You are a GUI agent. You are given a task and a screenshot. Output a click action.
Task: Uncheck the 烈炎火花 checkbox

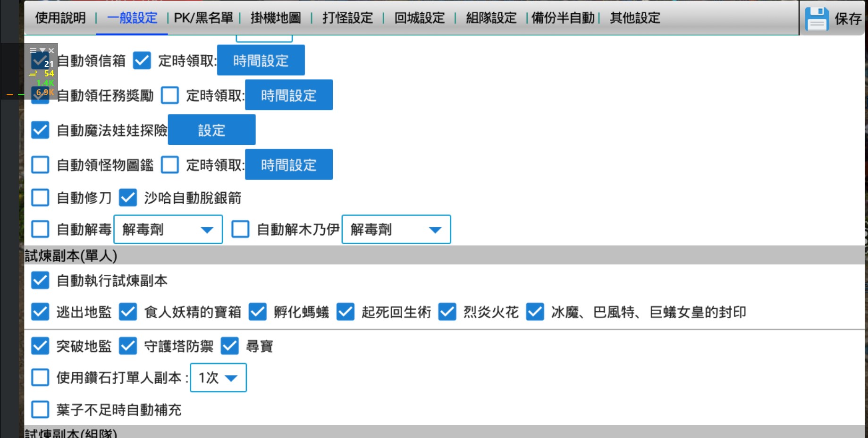coord(447,312)
